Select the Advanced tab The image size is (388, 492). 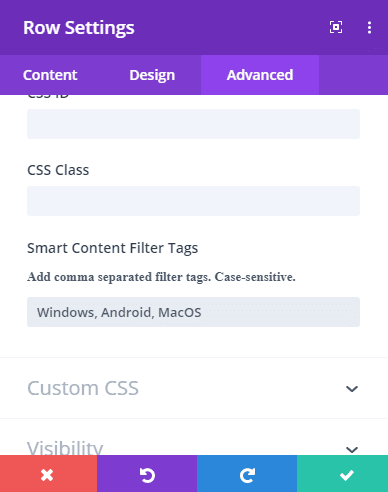point(260,75)
